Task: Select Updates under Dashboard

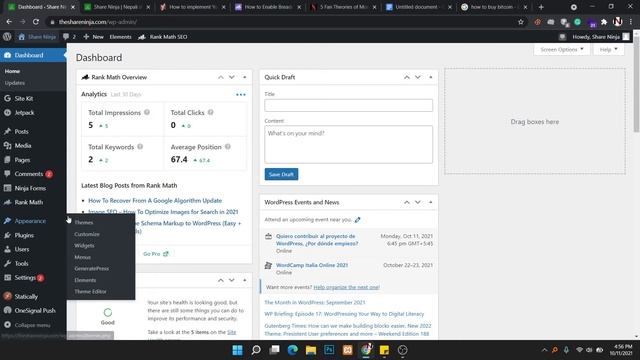Action: (x=15, y=83)
